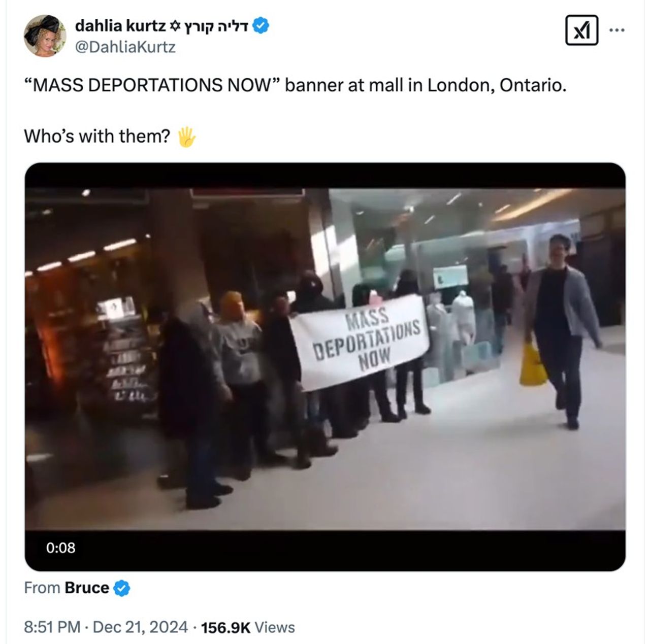This screenshot has width=650, height=644.
Task: Open the three-dot more options menu
Action: pyautogui.click(x=617, y=30)
